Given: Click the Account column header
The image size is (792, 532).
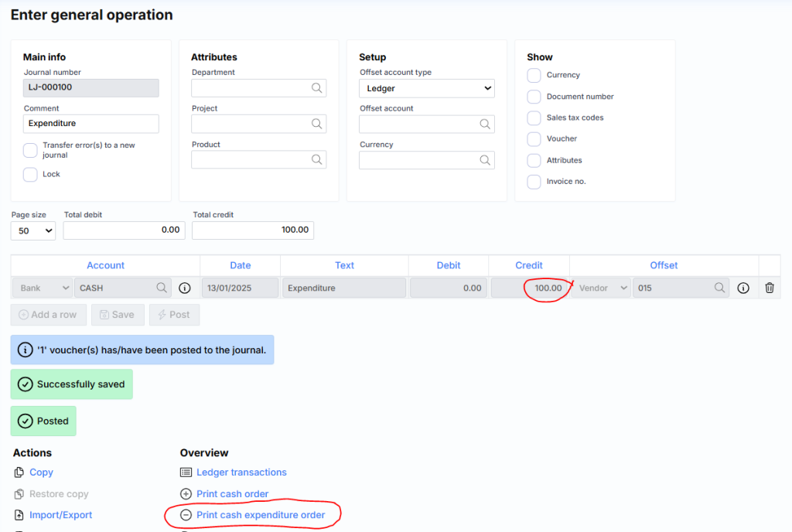Looking at the screenshot, I should pos(105,265).
